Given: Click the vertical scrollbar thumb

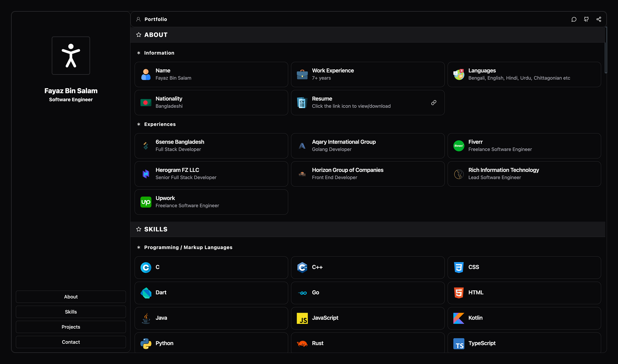Looking at the screenshot, I should [x=606, y=50].
